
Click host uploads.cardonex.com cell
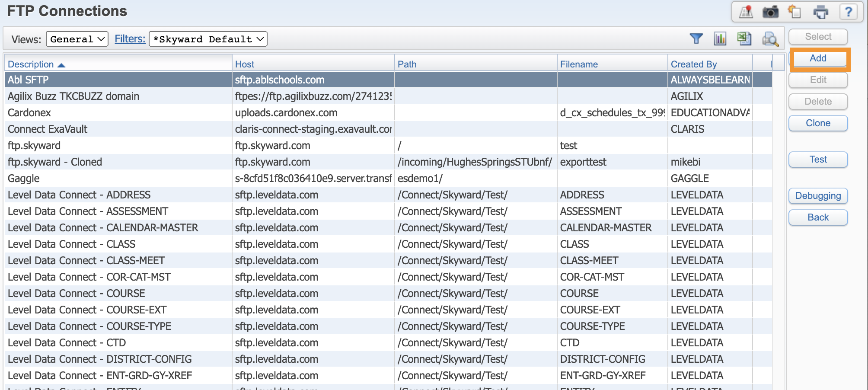point(313,112)
